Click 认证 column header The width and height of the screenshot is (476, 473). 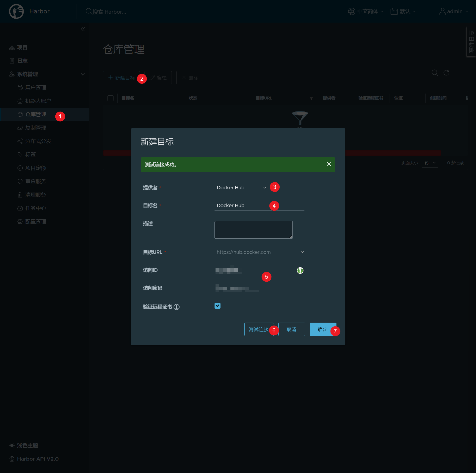399,98
